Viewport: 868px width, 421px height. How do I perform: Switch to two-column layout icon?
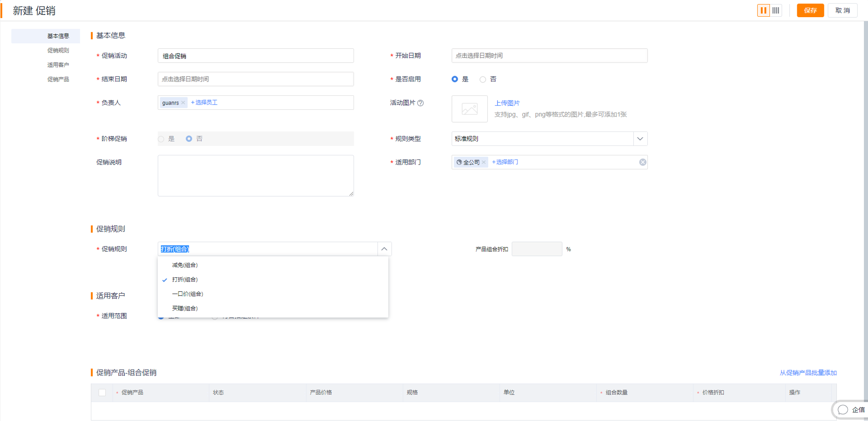763,10
